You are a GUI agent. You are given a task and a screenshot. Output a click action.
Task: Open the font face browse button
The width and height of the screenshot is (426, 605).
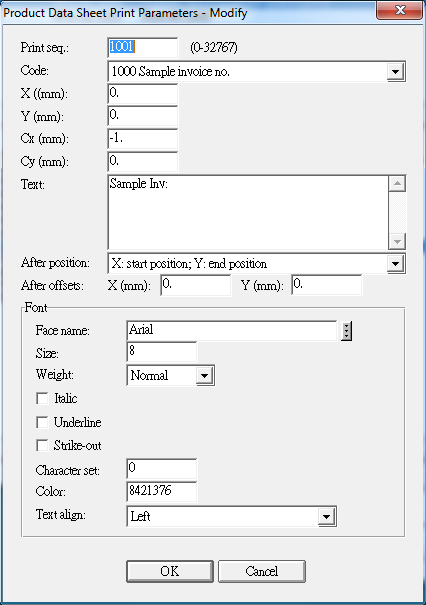[x=346, y=331]
